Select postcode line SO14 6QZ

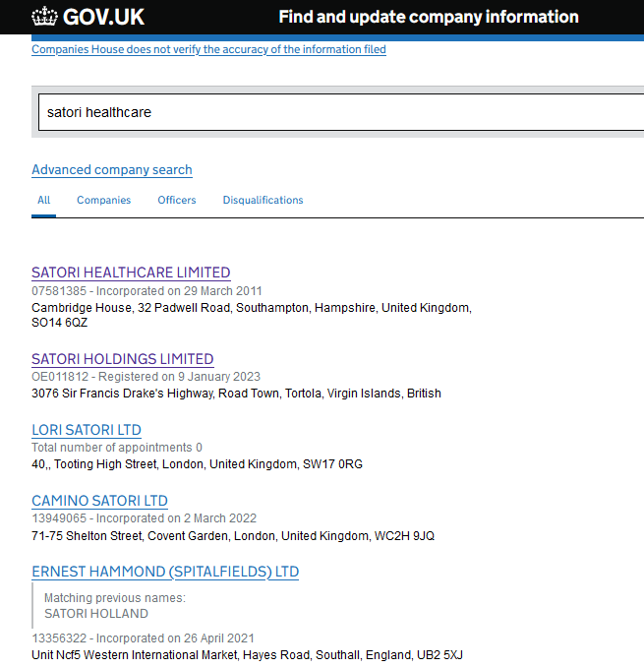point(60,323)
